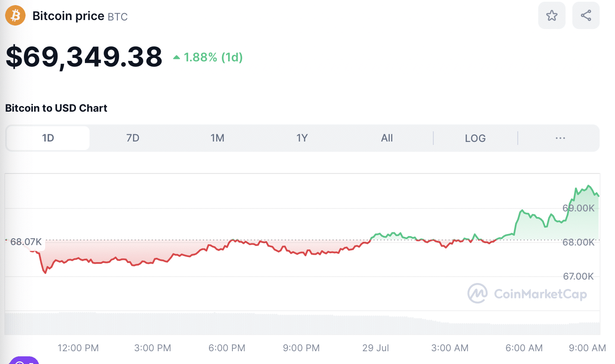Click the 9:00 AM time axis label
The width and height of the screenshot is (615, 364).
click(x=587, y=348)
